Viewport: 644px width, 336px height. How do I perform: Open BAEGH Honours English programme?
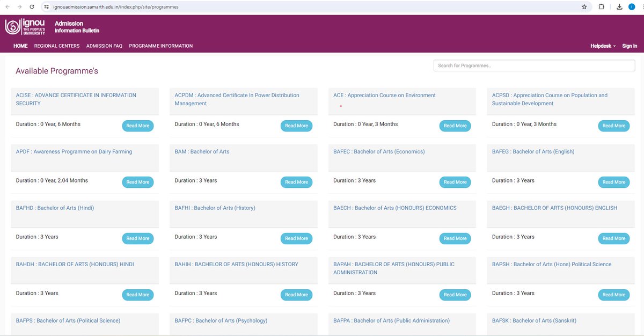pyautogui.click(x=554, y=208)
